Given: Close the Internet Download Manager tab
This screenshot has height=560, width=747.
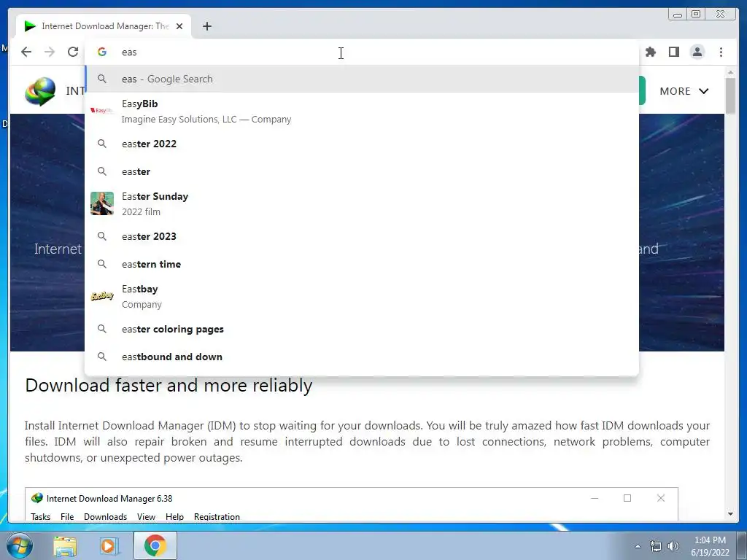Looking at the screenshot, I should coord(179,26).
